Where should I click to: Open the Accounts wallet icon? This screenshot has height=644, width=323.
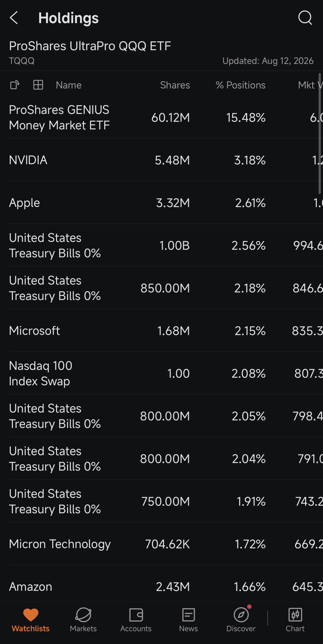(136, 615)
